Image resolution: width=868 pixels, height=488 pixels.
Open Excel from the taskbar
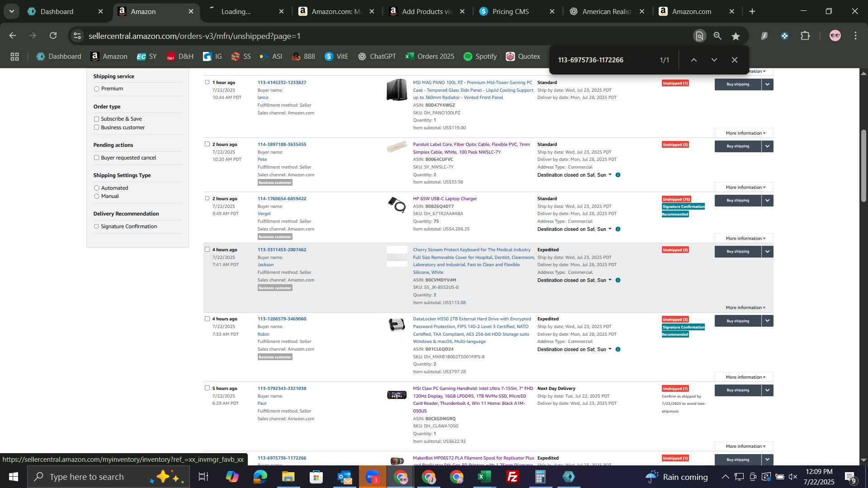coord(484,477)
